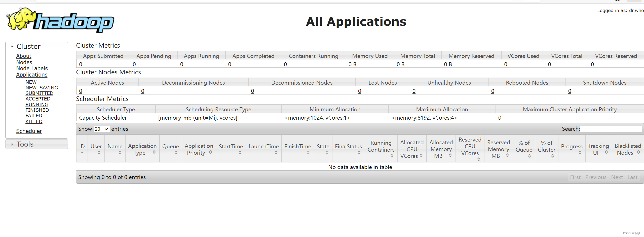The height and width of the screenshot is (237, 644).
Task: Sort by Allocated Memory MB column
Action: [441, 149]
